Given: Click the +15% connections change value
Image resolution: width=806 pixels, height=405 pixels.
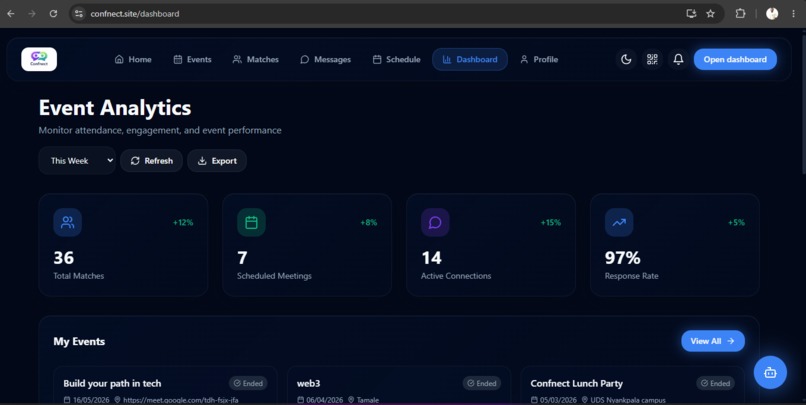Looking at the screenshot, I should pos(551,223).
